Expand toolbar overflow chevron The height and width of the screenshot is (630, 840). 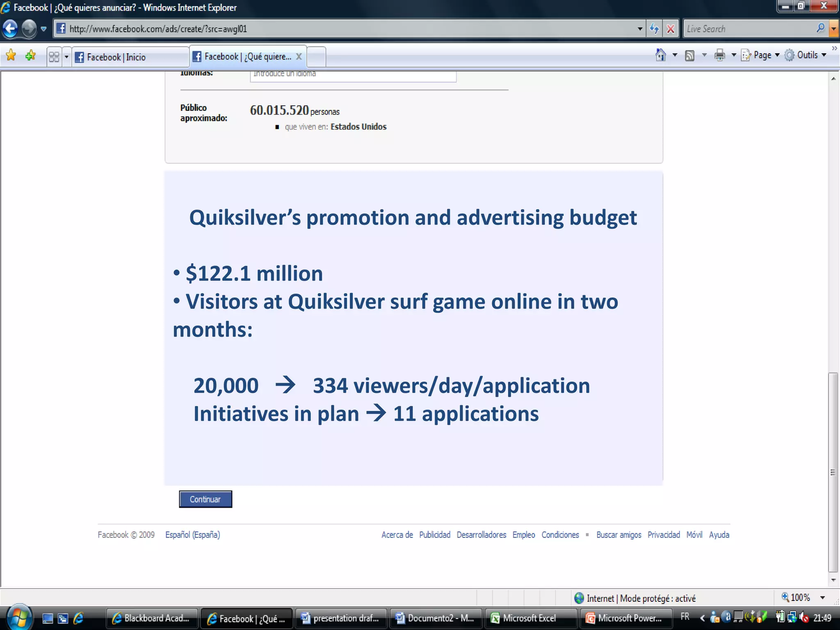pos(834,48)
